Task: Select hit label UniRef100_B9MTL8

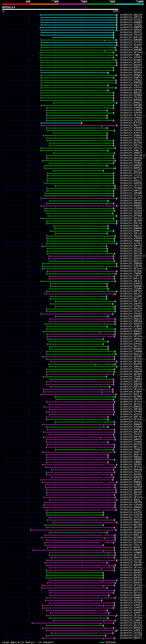Action: tap(131, 67)
